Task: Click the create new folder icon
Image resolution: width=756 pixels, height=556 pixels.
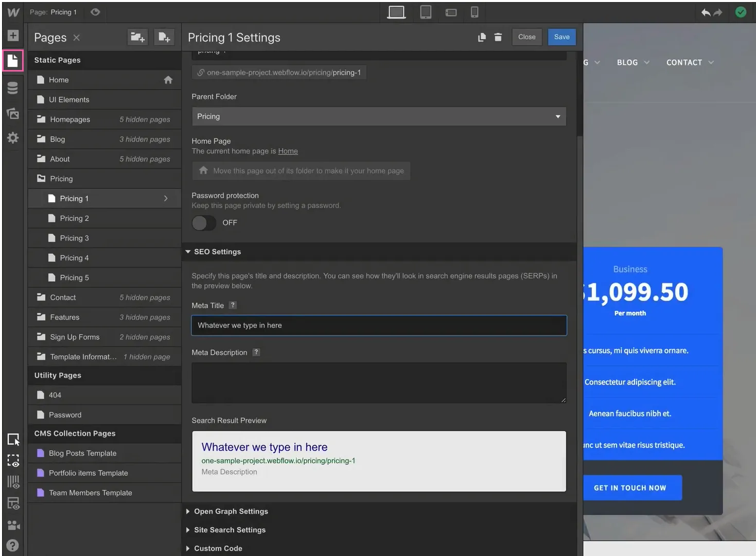Action: (137, 37)
